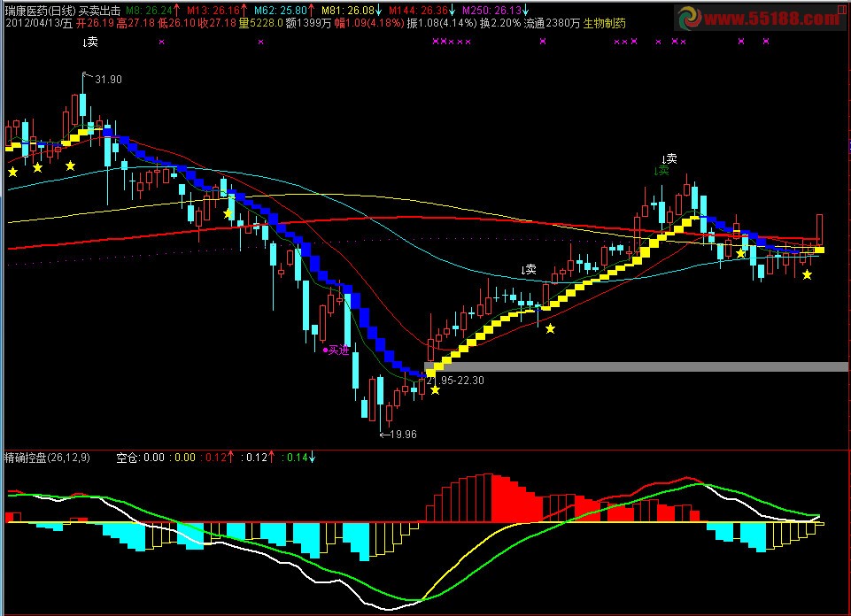Click the gray gap support bar

pos(636,367)
